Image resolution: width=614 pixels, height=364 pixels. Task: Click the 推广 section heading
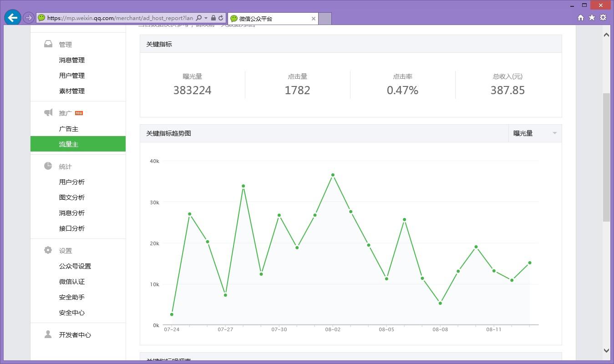65,113
